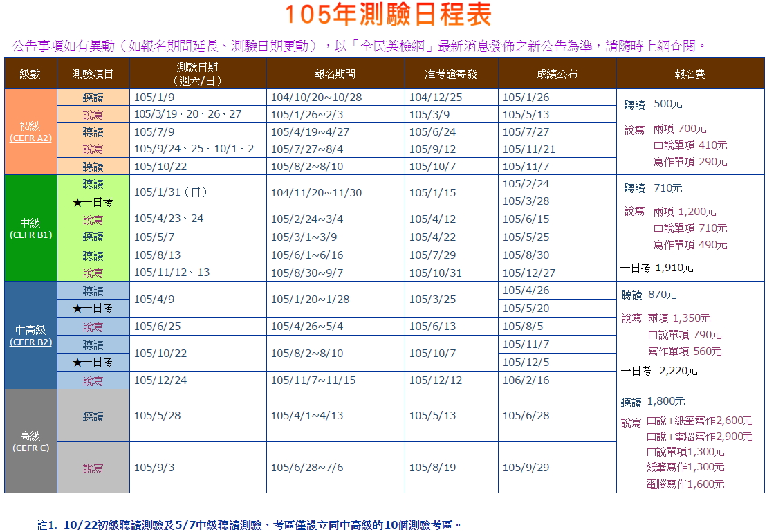Screen dimensions: 767x532
Task: Select registration period 104/11/20~11/30
Action: click(317, 193)
